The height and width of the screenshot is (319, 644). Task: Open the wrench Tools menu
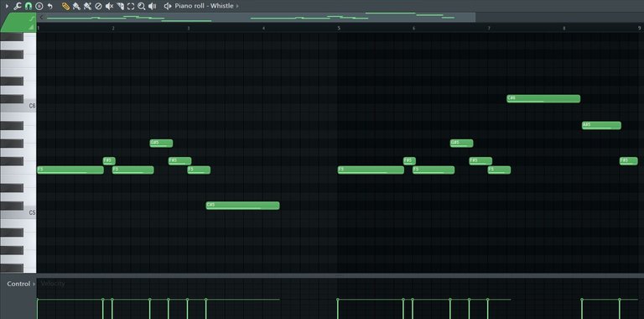[x=18, y=6]
